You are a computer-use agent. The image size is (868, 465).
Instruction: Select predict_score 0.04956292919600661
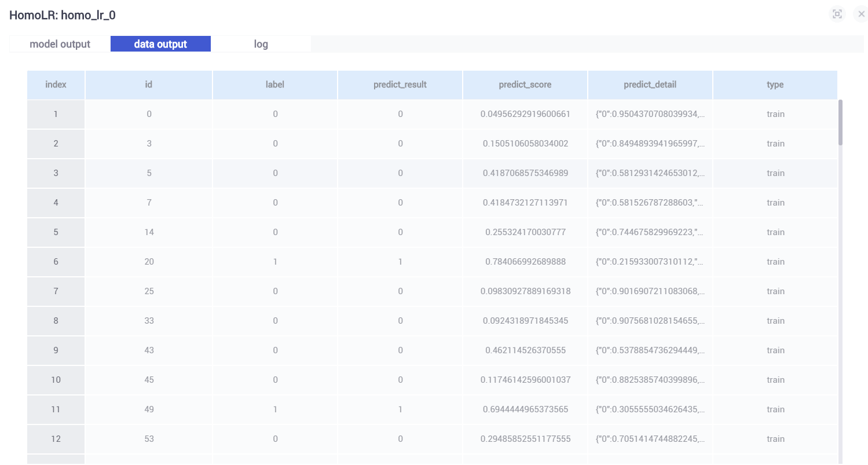[x=525, y=114]
